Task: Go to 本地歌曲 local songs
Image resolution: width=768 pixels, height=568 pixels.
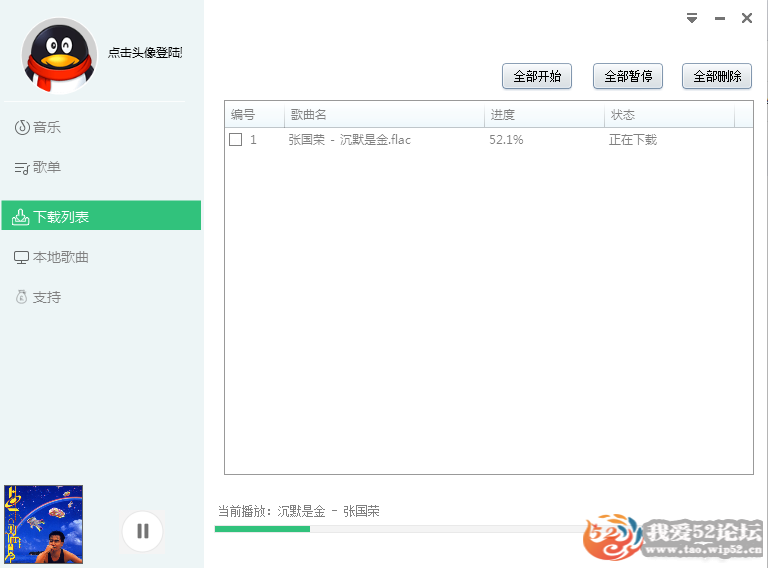Action: [x=51, y=257]
